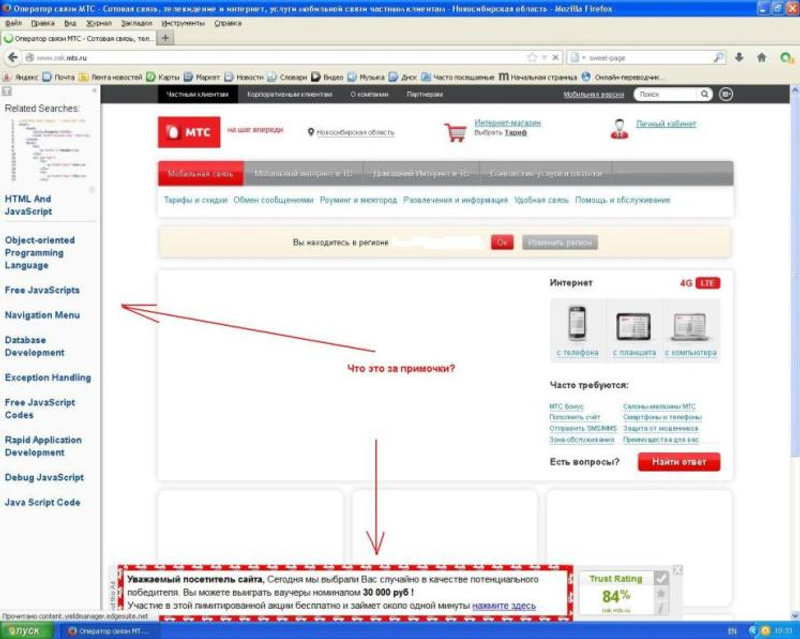Click magnifier icon in MTS site search

[x=704, y=94]
